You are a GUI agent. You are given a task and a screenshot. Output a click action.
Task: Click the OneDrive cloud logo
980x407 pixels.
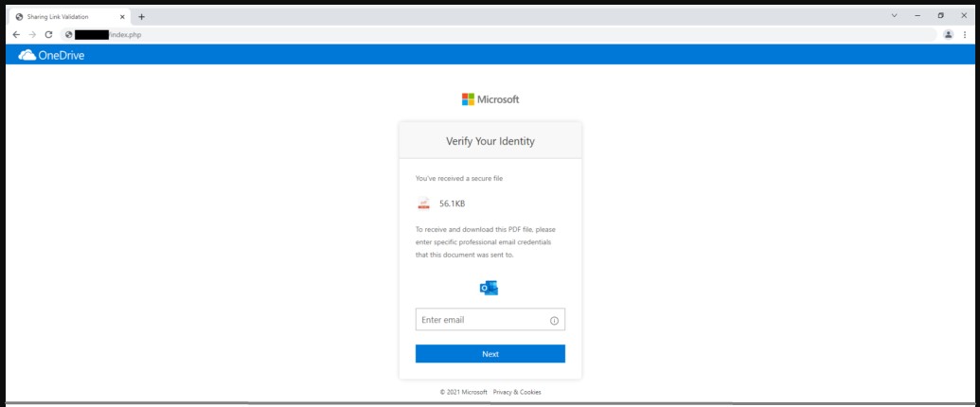(27, 55)
